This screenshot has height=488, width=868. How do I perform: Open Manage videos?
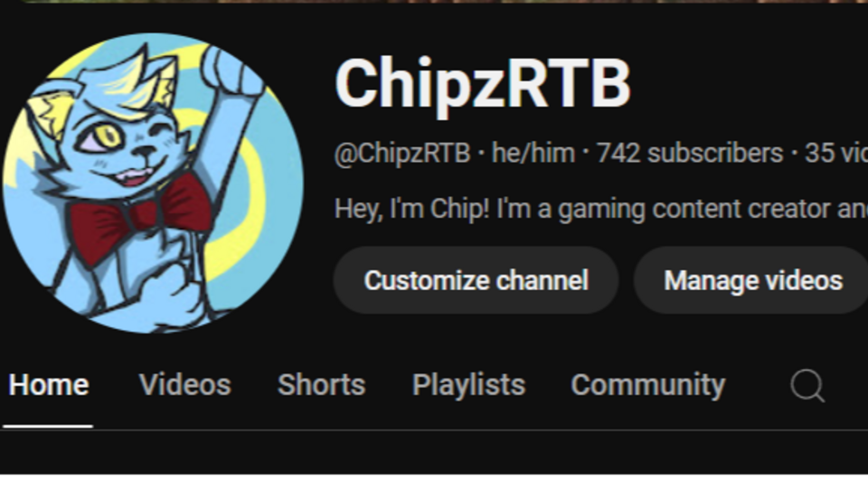coord(751,280)
